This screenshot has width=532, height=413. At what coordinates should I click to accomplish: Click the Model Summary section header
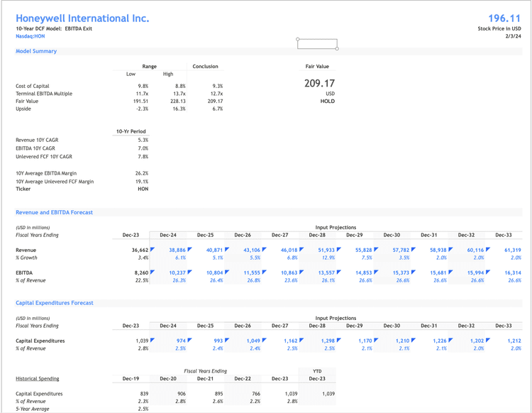click(36, 51)
